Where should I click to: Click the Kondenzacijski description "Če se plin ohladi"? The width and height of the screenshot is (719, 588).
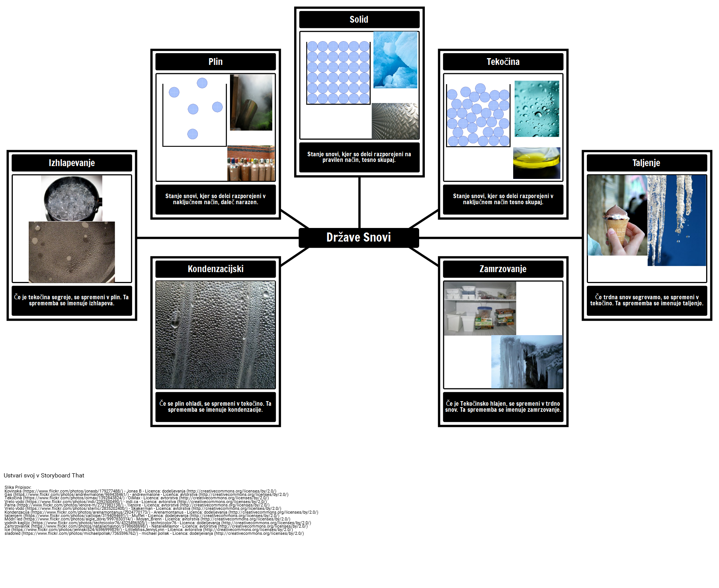[216, 407]
